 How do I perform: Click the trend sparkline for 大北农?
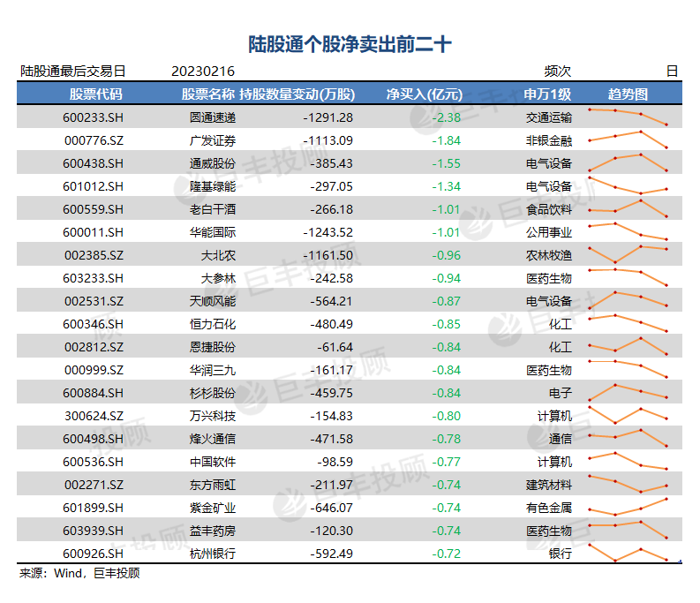tap(628, 254)
